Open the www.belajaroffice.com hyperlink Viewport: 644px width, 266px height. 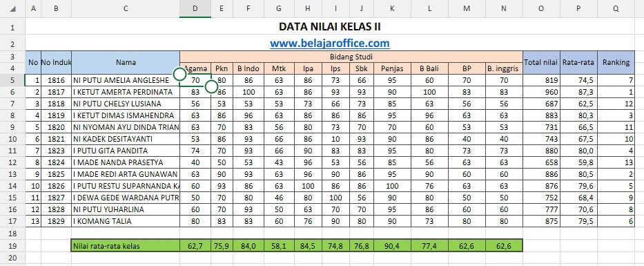pos(329,43)
